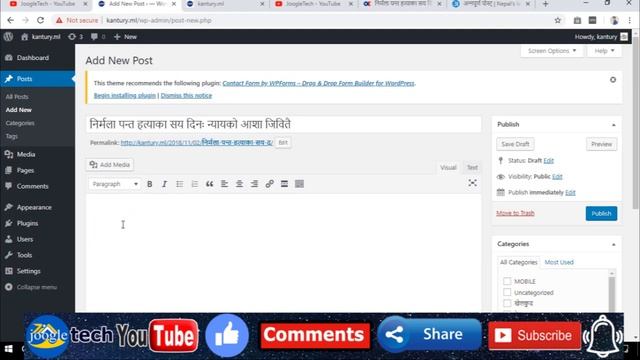Collapse the admin sidebar menu

pos(37,287)
